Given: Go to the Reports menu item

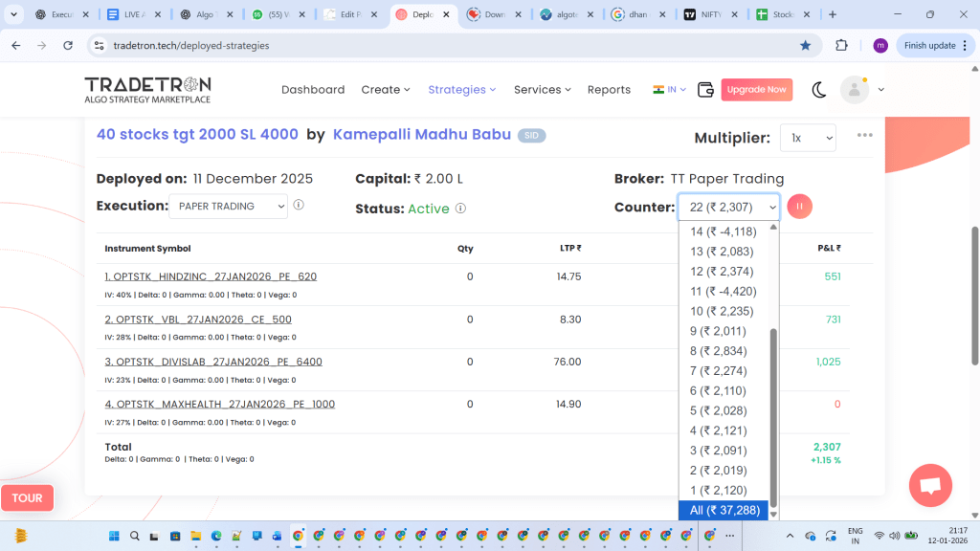Looking at the screenshot, I should pyautogui.click(x=609, y=90).
